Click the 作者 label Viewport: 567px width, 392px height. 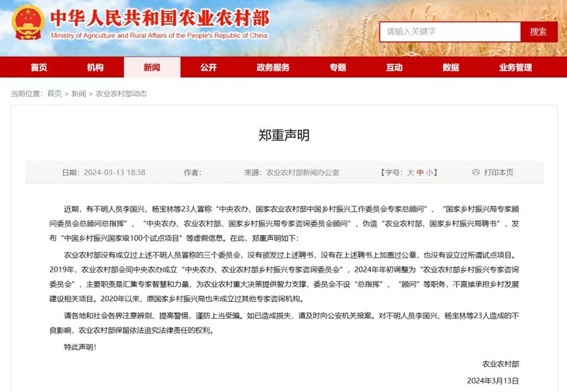[x=193, y=173]
